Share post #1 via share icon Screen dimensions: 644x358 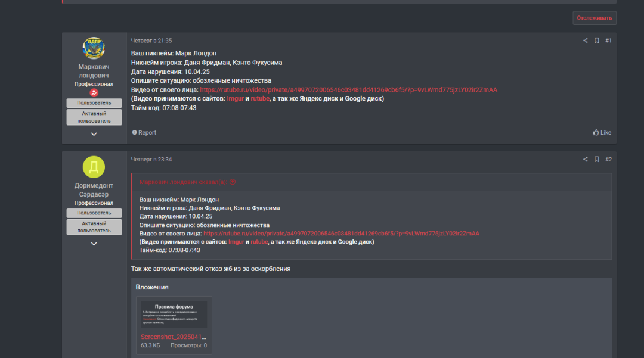pyautogui.click(x=586, y=41)
